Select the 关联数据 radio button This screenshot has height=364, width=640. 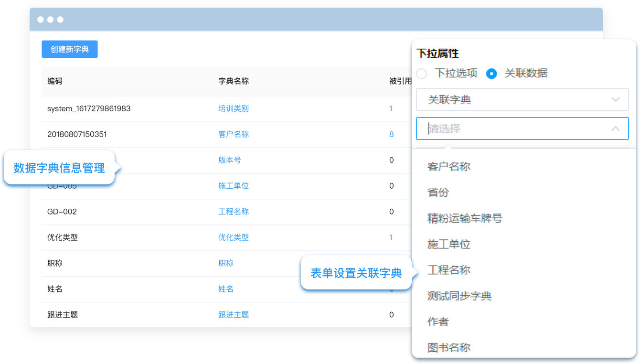tap(491, 74)
